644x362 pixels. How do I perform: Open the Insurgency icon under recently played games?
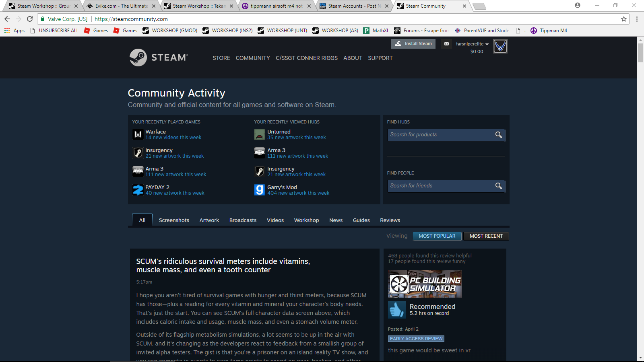138,153
